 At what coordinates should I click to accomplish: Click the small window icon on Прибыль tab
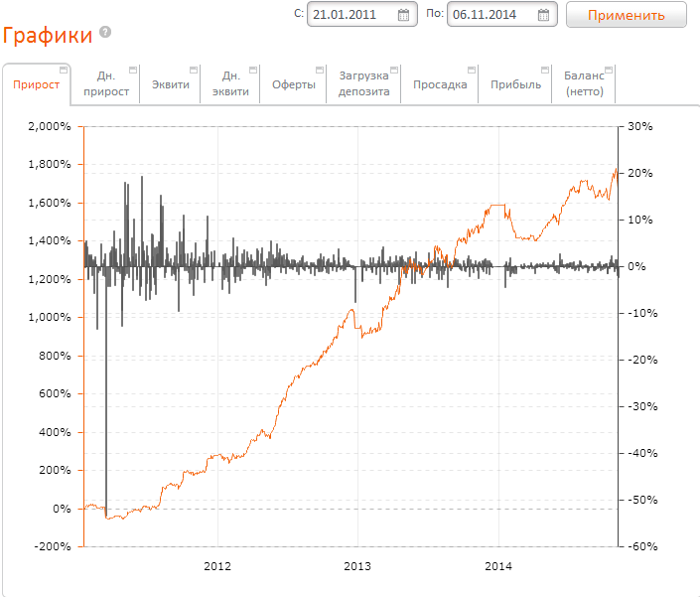click(545, 70)
